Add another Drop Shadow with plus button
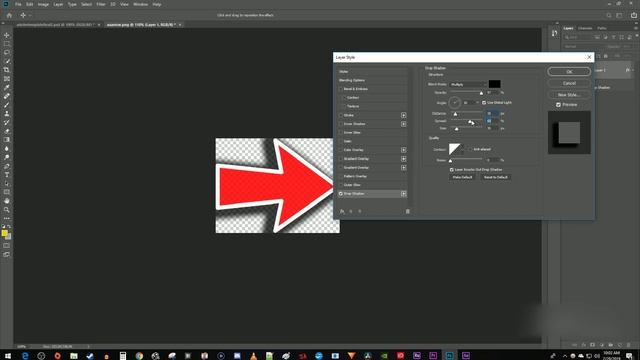 click(403, 193)
